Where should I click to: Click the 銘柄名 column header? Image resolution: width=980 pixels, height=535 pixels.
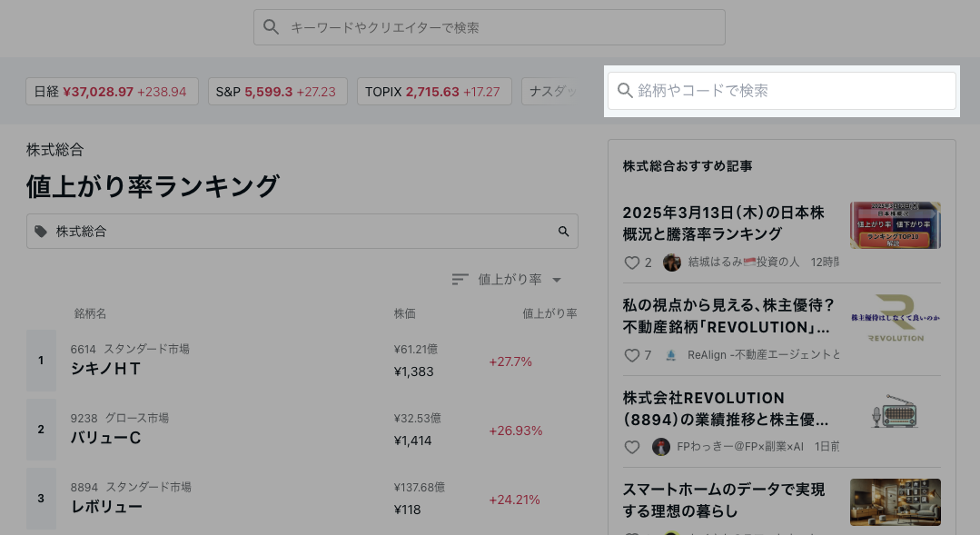tap(90, 313)
